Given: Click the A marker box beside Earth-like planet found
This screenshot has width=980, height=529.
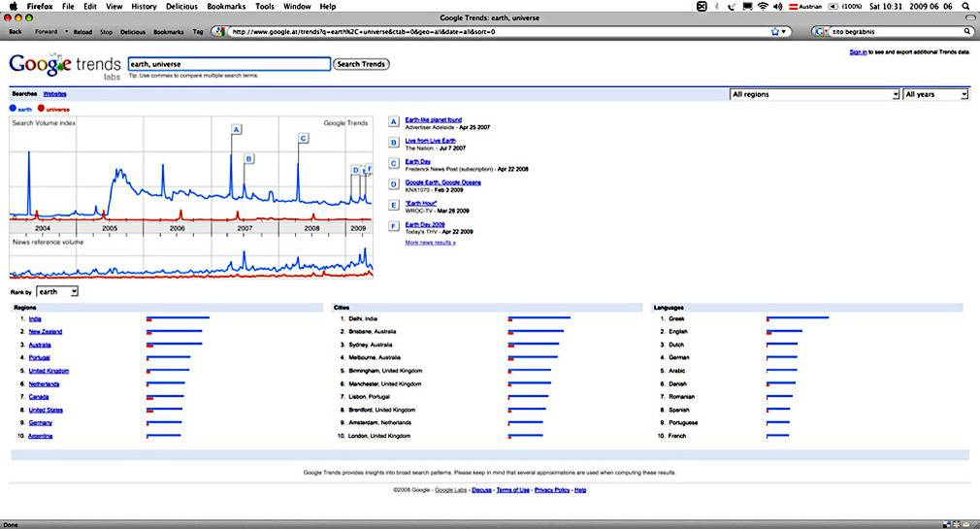Looking at the screenshot, I should [394, 122].
